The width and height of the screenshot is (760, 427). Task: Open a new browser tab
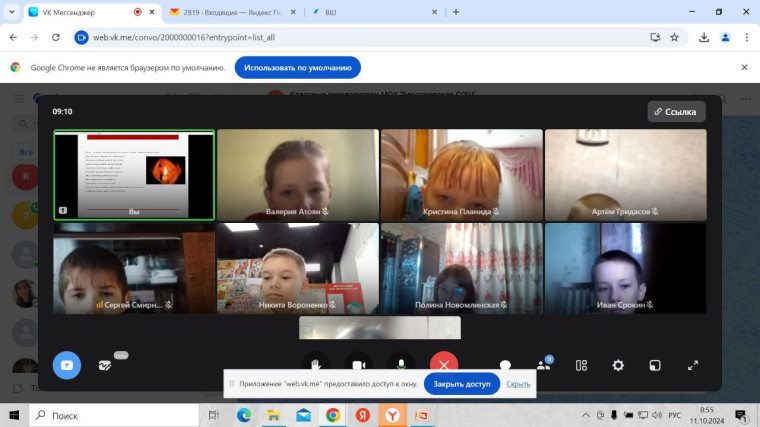click(x=456, y=12)
